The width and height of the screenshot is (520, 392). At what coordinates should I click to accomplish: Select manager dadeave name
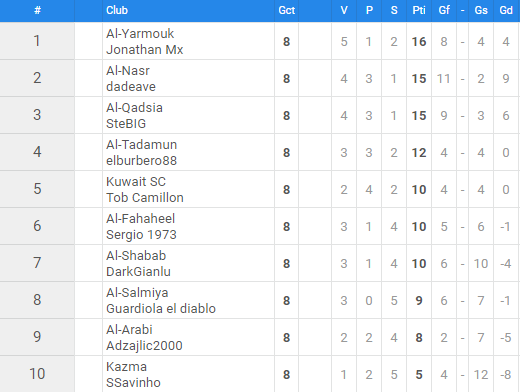(x=131, y=87)
